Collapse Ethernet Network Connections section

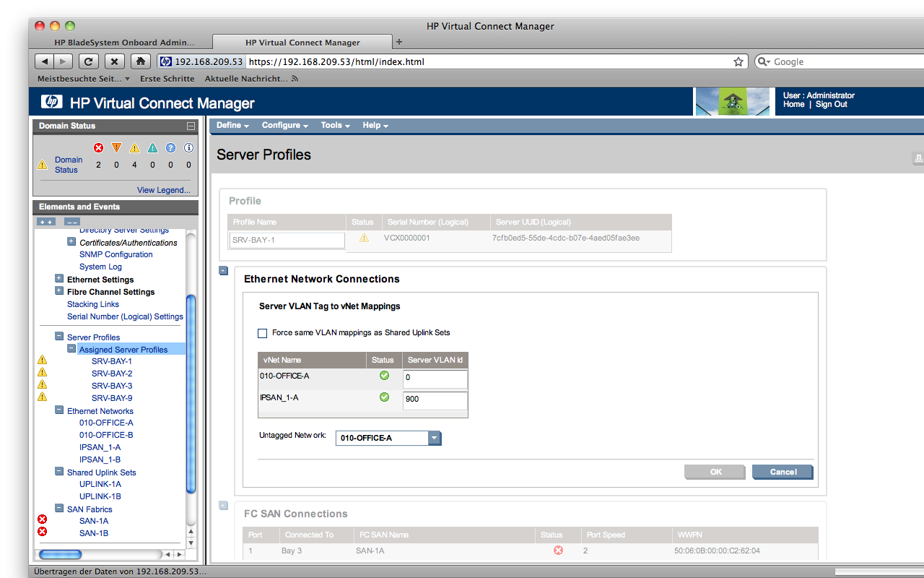click(x=224, y=271)
